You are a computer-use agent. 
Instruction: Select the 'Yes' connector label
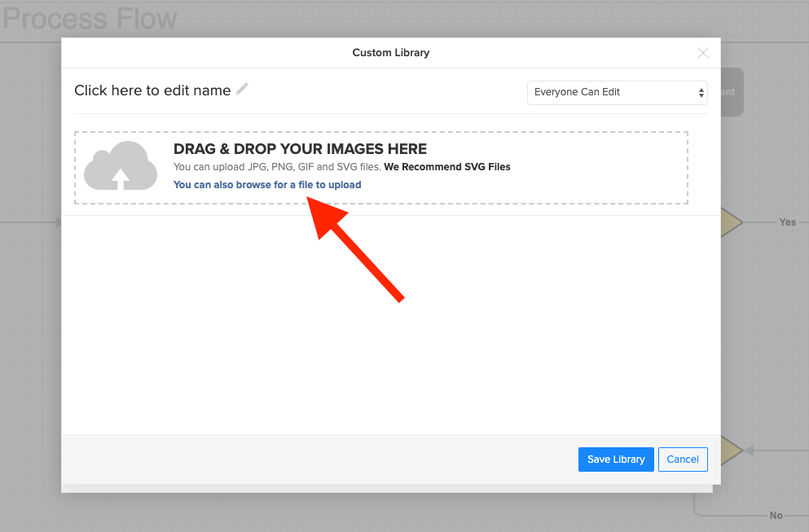pos(787,222)
